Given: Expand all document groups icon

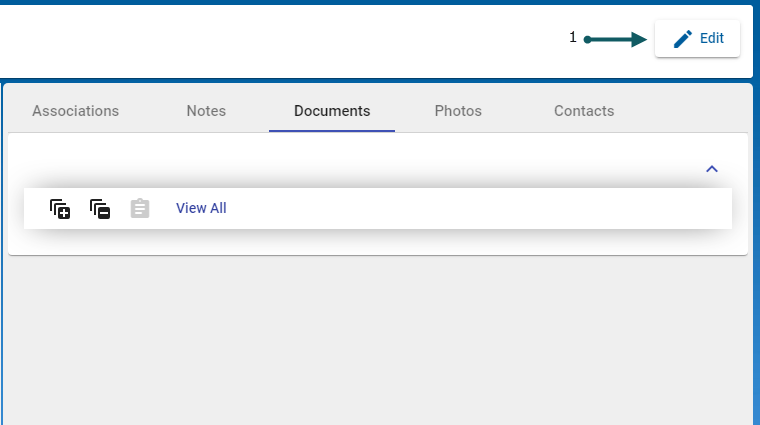Looking at the screenshot, I should point(60,208).
